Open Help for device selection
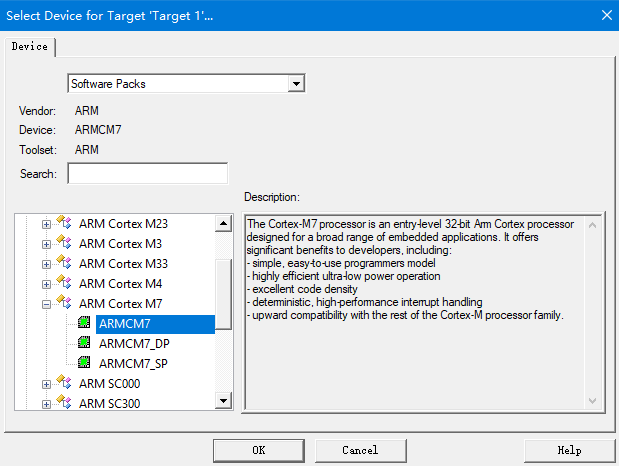 [x=569, y=450]
